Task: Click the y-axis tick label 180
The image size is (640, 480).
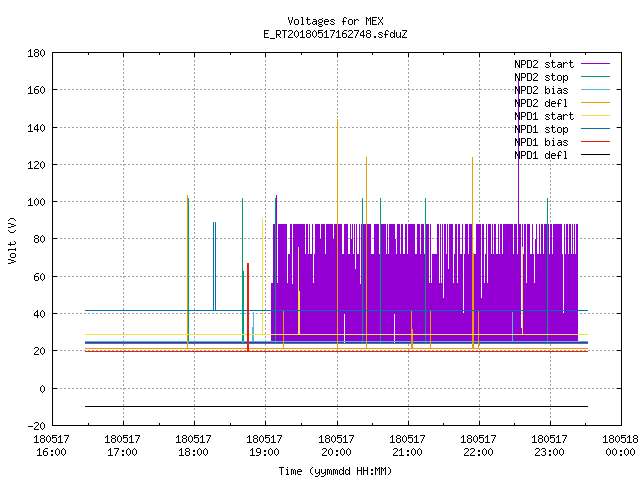Action: coord(36,53)
